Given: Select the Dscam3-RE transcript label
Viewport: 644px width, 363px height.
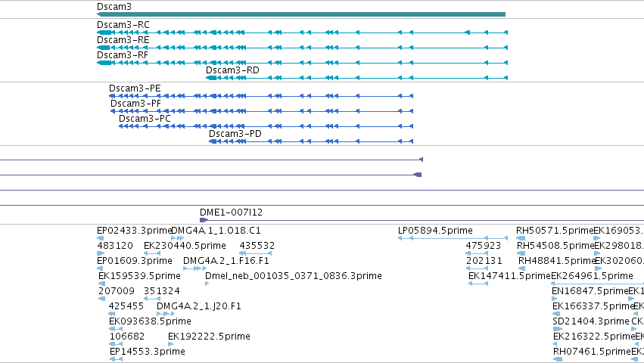Looking at the screenshot, I should coord(123,40).
